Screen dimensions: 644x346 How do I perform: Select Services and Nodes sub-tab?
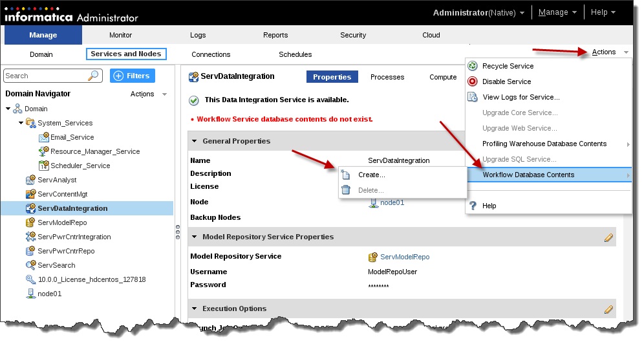[126, 54]
